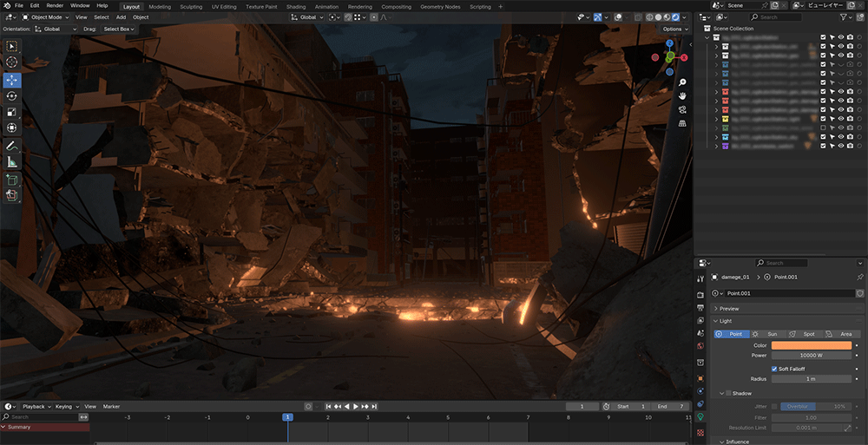
Task: Toggle the Shadow checkbox
Action: 728,393
